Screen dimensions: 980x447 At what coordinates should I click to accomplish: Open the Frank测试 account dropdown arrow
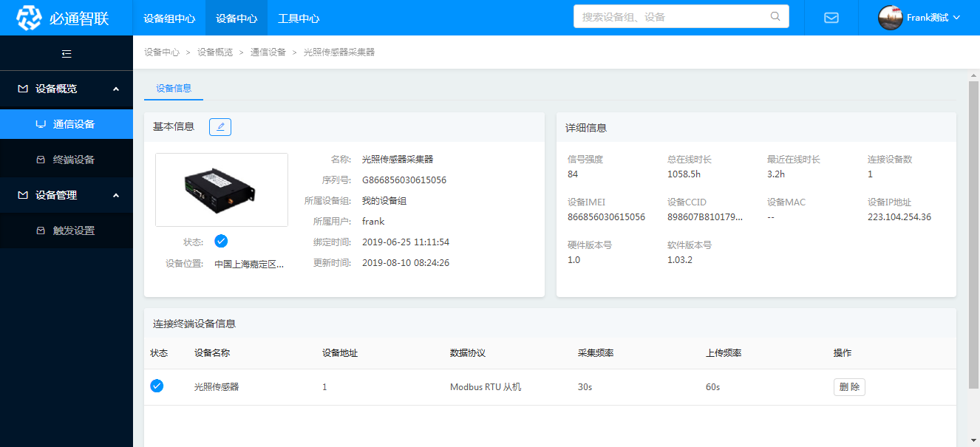click(x=957, y=18)
